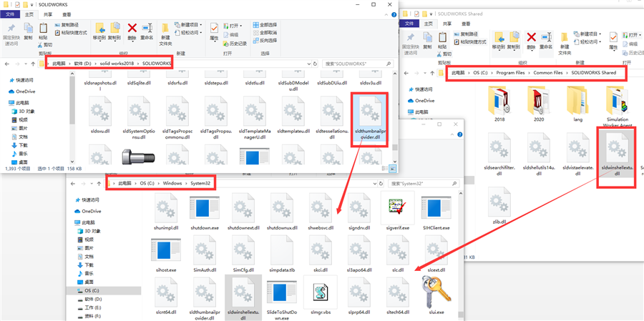Select slui.exe keys icon in the System32 window
Image resolution: width=644 pixels, height=321 pixels.
pos(436,295)
